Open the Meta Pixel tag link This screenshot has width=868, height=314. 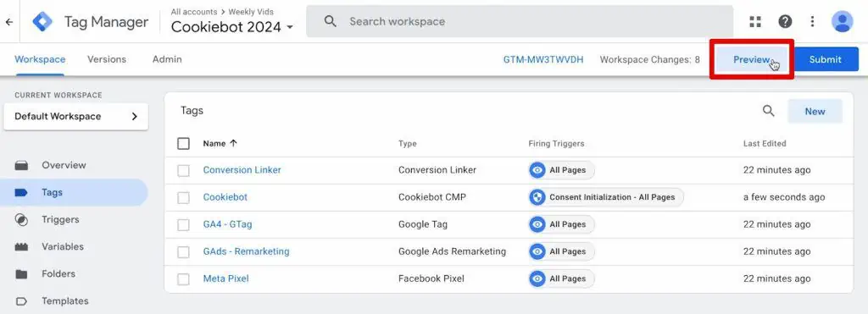point(225,278)
